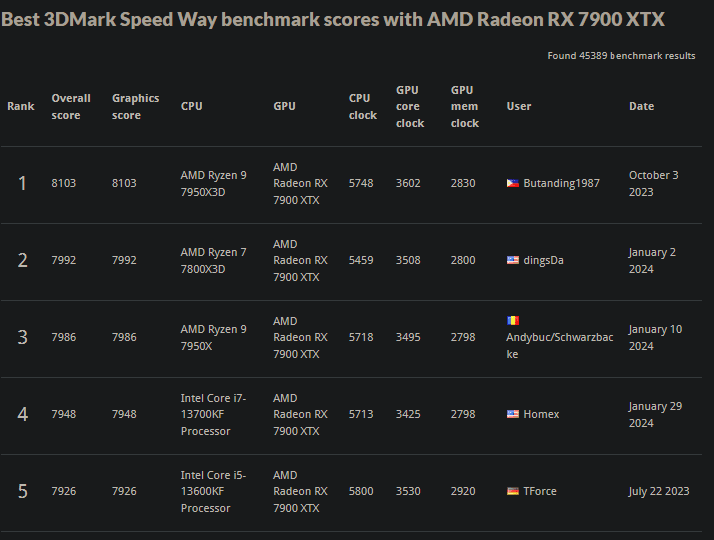Click Intel Core i5-13600KF Processor entry
The height and width of the screenshot is (540, 714).
213,491
